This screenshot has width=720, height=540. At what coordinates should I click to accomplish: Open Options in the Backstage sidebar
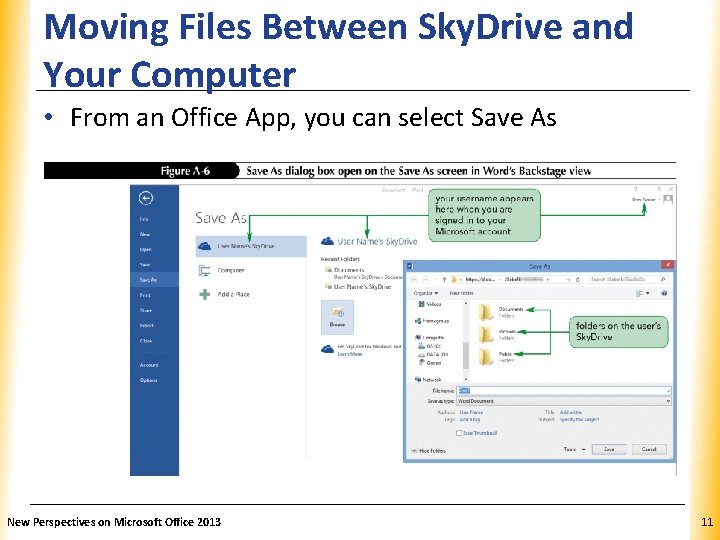148,380
